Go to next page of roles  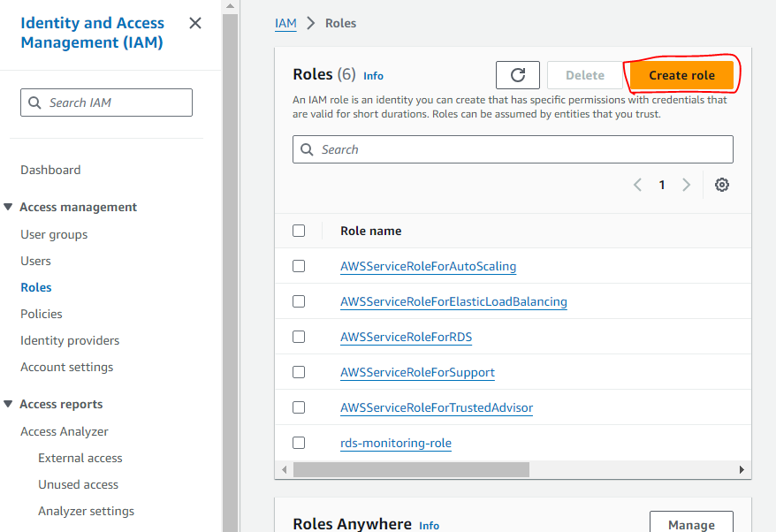click(686, 185)
